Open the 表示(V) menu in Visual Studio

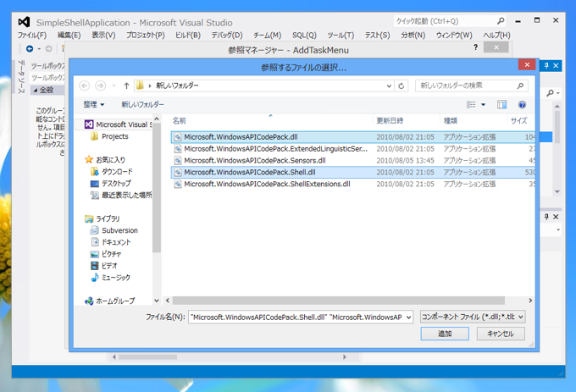coord(103,36)
